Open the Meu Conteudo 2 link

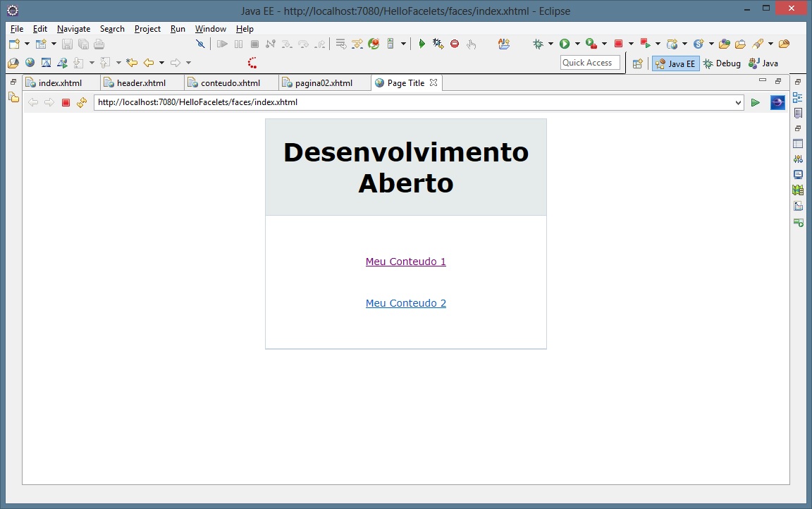(x=405, y=303)
